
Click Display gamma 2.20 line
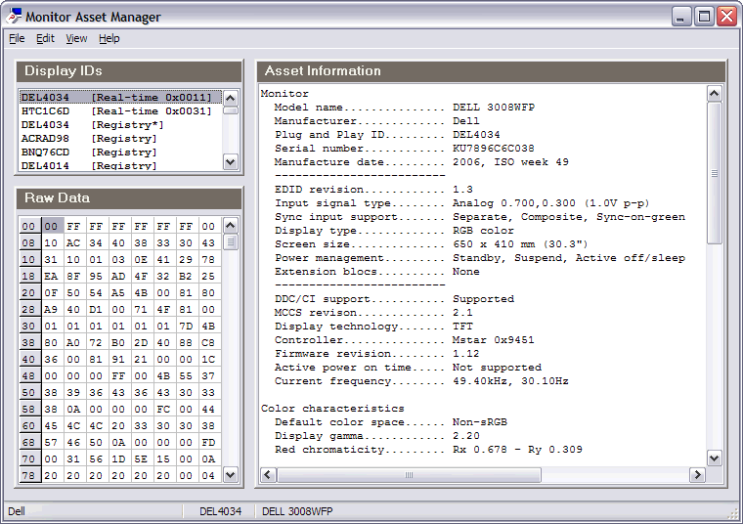377,436
